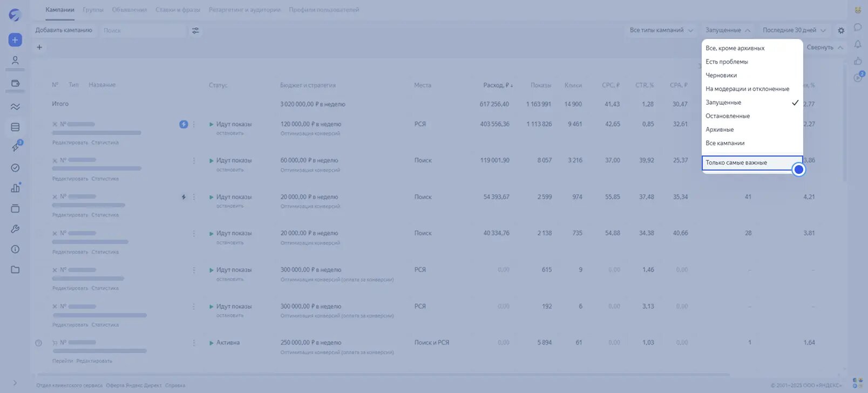Click Статистика under the 60 000,00 campaign
Screen dimensions: 868x393
tap(105, 179)
